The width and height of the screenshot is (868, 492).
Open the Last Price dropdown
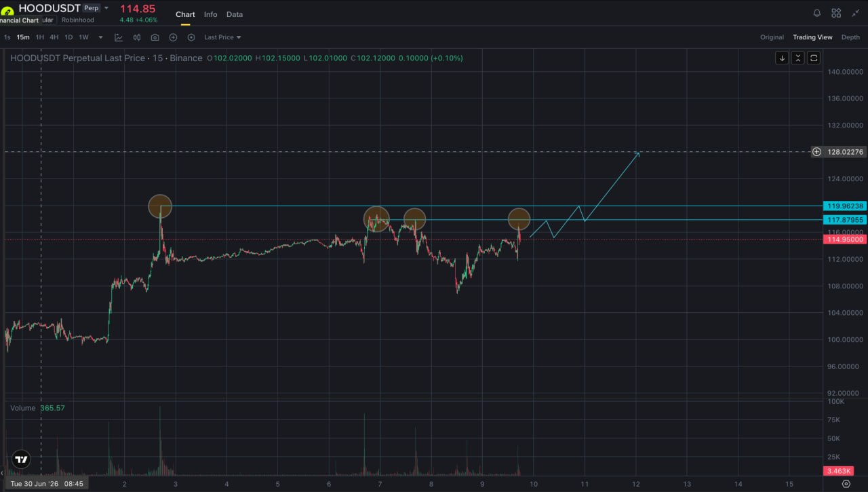(x=222, y=37)
